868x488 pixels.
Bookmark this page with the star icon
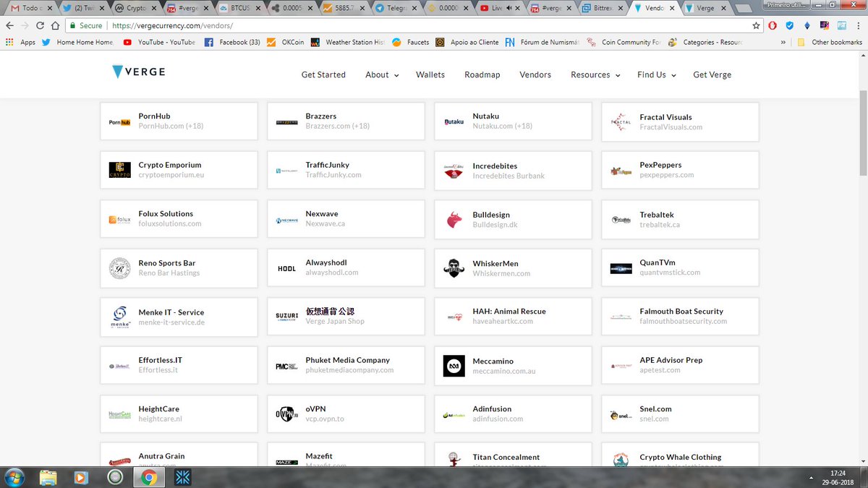(756, 25)
